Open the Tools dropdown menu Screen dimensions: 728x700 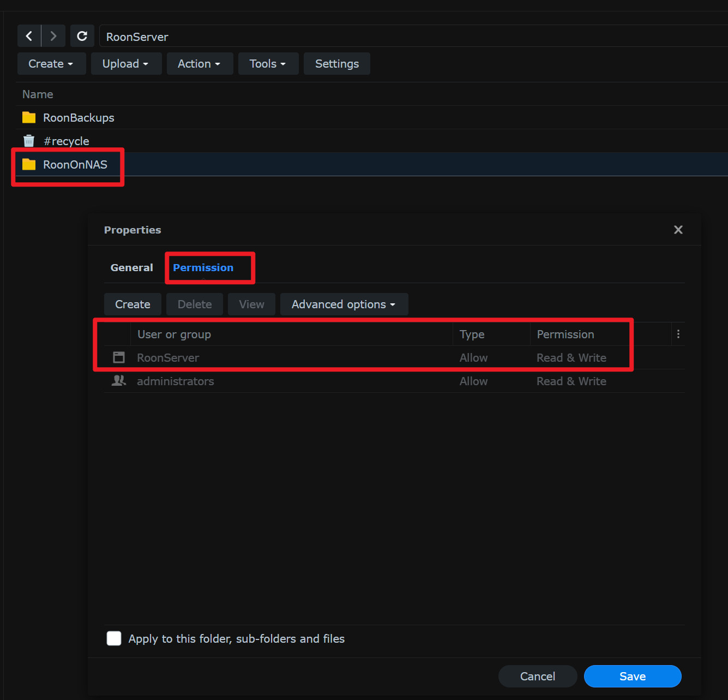pyautogui.click(x=268, y=64)
